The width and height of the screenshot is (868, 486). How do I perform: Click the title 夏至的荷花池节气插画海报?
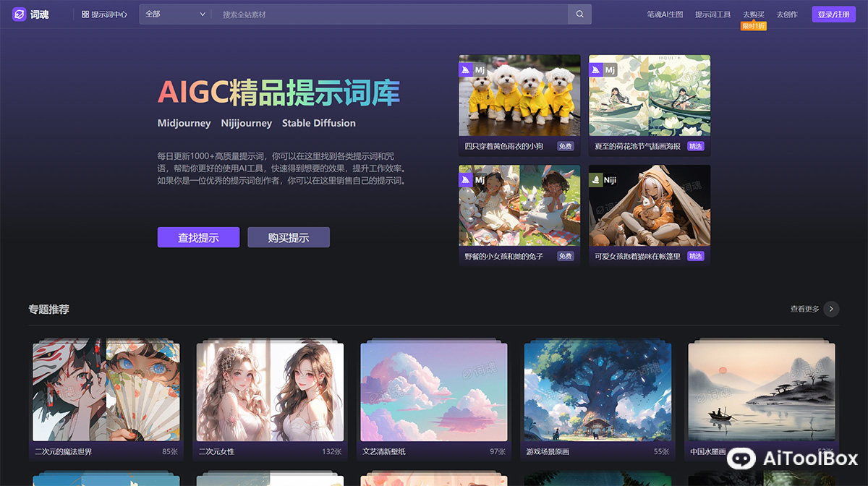(638, 146)
